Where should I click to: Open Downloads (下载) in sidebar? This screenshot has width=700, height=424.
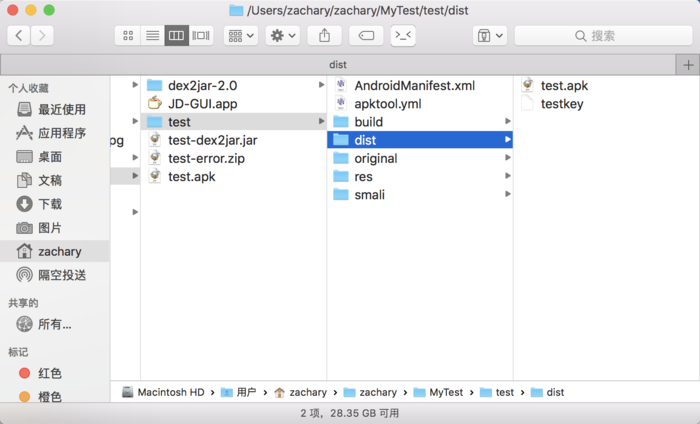tap(54, 204)
